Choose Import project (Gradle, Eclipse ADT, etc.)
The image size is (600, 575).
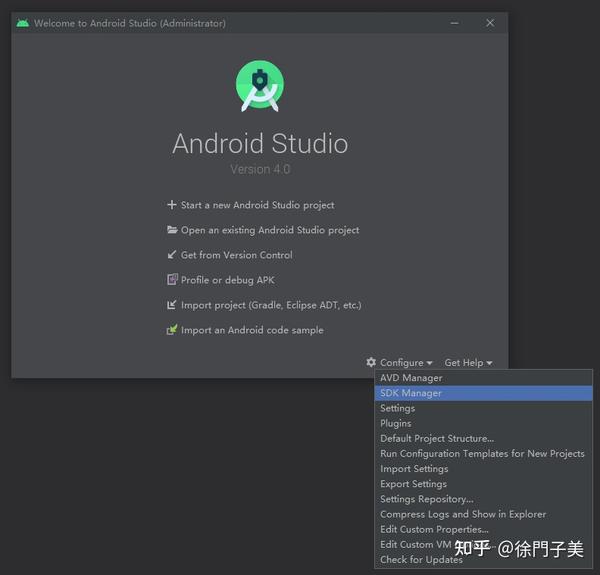[x=271, y=305]
